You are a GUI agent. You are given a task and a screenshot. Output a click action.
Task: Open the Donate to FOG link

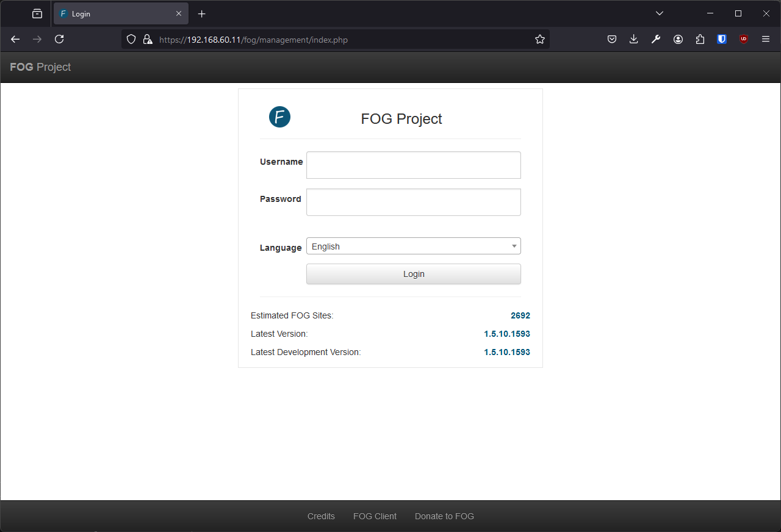[x=444, y=516]
